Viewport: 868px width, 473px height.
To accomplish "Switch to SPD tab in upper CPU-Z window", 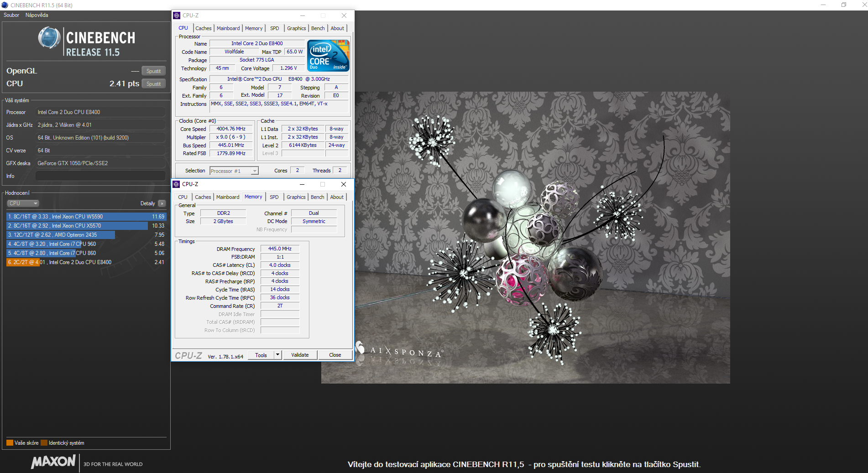I will click(x=274, y=28).
